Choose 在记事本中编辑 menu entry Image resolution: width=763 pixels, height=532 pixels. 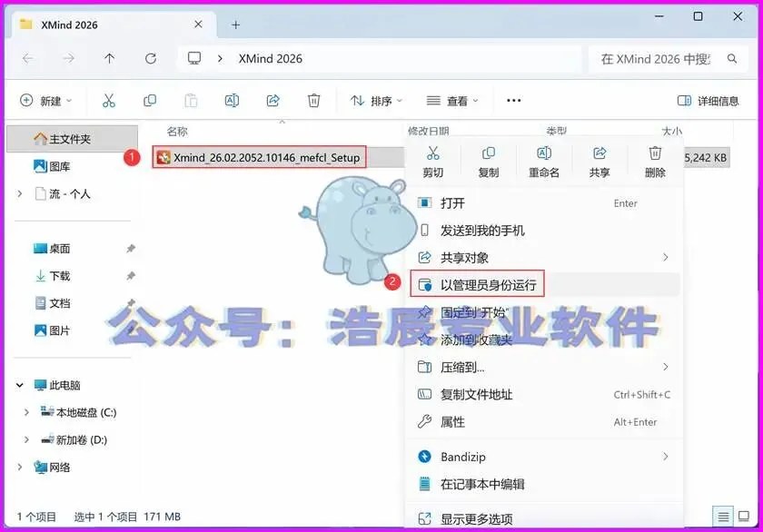(x=543, y=484)
